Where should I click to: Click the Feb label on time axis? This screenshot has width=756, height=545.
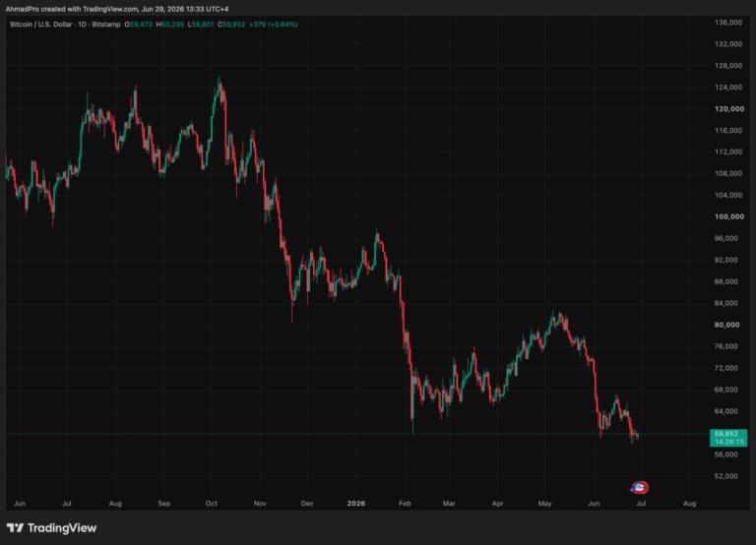pyautogui.click(x=405, y=504)
